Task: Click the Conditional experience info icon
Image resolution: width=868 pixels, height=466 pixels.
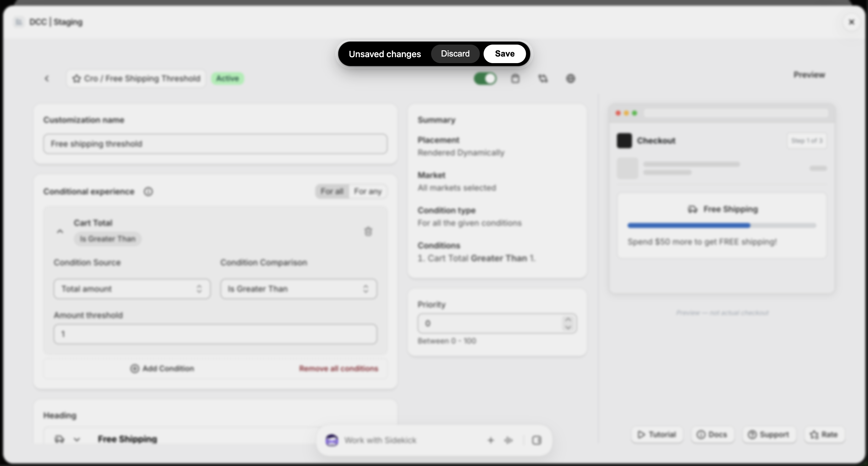Action: (x=148, y=192)
